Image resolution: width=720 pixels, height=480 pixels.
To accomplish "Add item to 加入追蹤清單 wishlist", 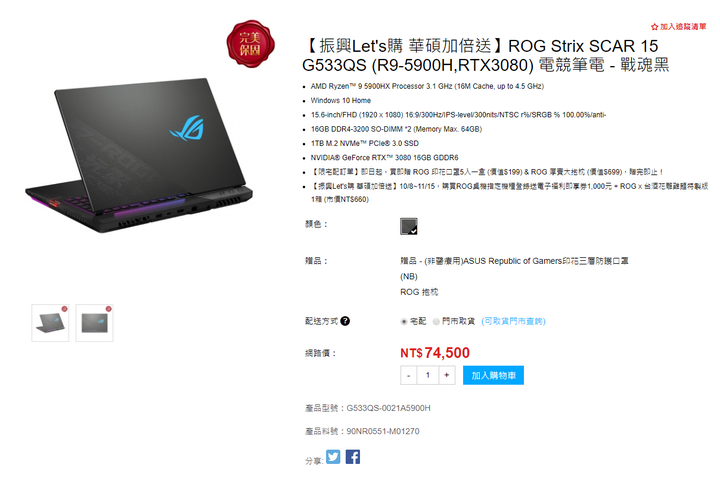I will click(683, 27).
